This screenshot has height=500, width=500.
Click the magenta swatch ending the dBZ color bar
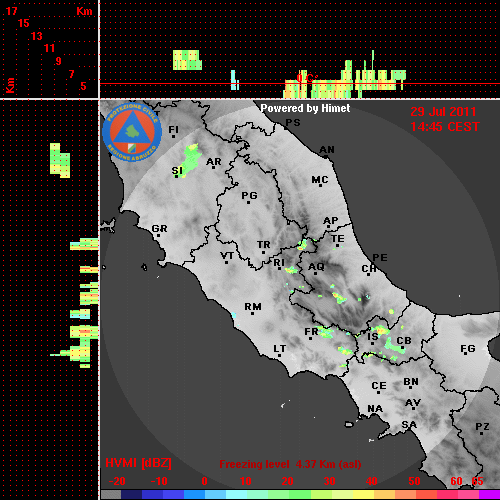(x=489, y=495)
